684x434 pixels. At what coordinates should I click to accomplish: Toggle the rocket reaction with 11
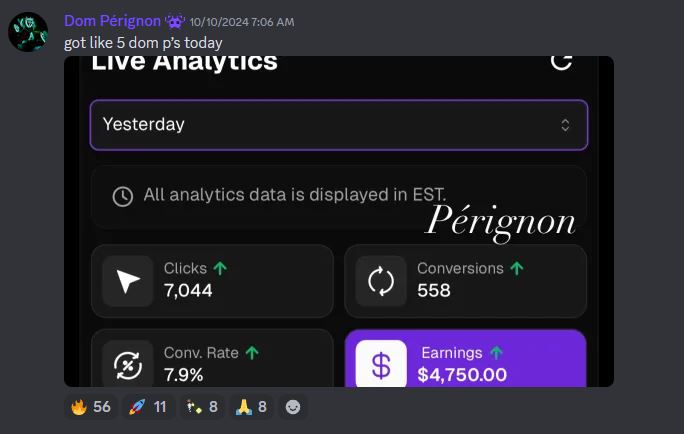point(148,407)
